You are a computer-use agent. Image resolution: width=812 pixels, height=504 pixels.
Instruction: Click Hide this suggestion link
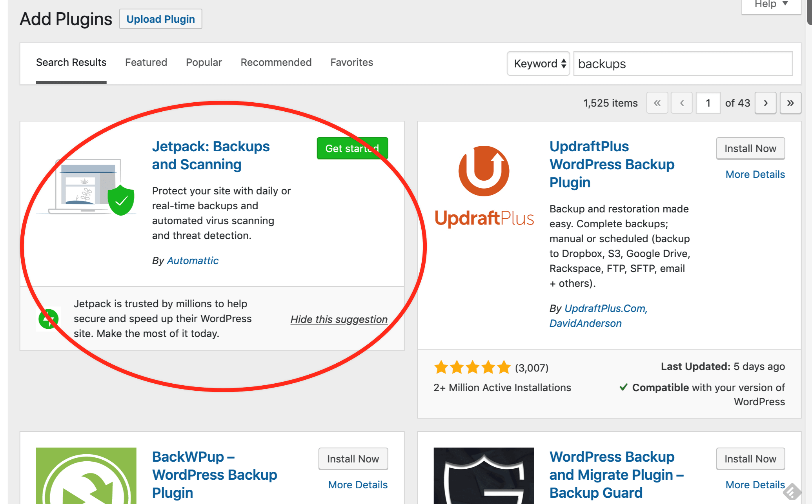click(x=339, y=319)
